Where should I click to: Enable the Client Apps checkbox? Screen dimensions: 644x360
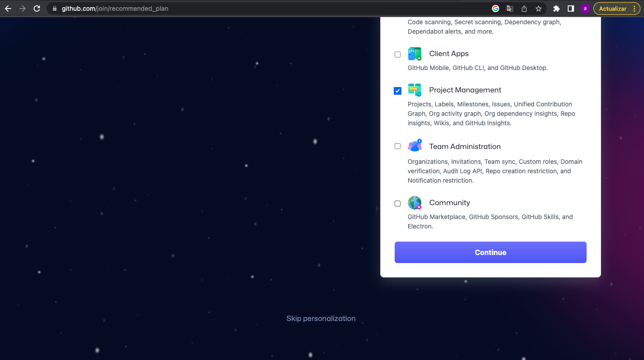(397, 55)
